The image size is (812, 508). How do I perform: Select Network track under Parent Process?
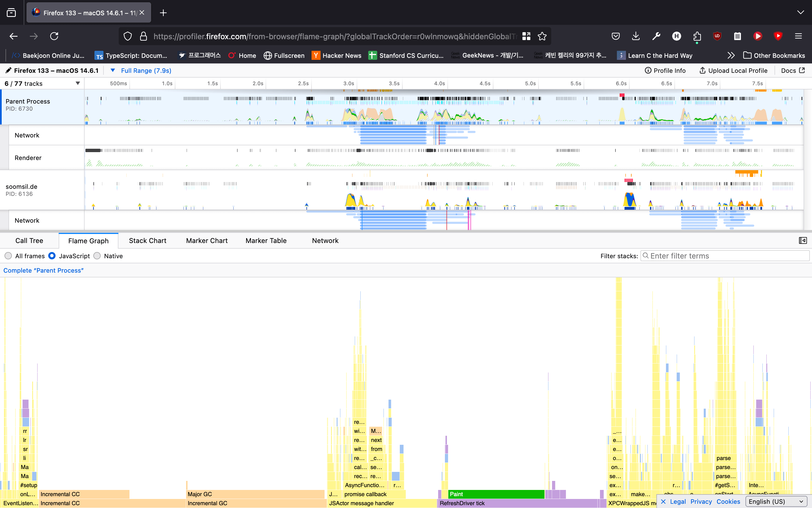coord(46,135)
